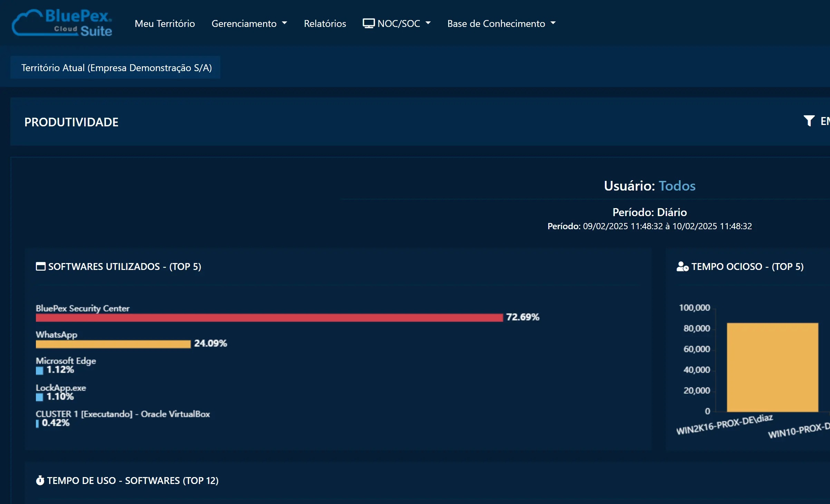Open the NOC/SOC dropdown menu

(x=396, y=24)
